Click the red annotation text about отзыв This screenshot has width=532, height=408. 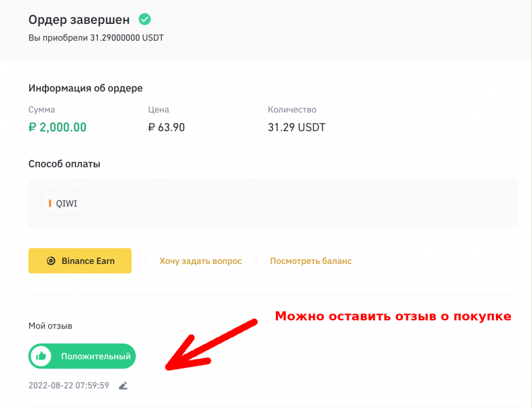(x=393, y=316)
